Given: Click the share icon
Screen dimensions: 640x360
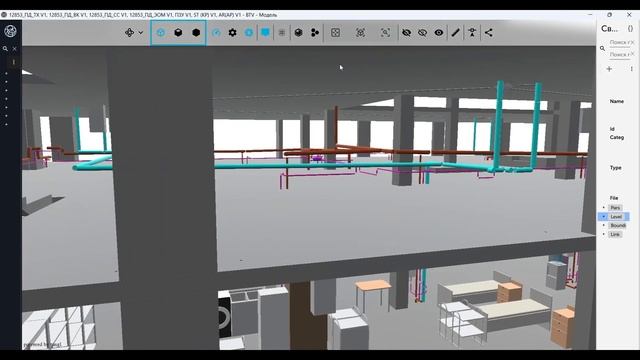Looking at the screenshot, I should (489, 33).
